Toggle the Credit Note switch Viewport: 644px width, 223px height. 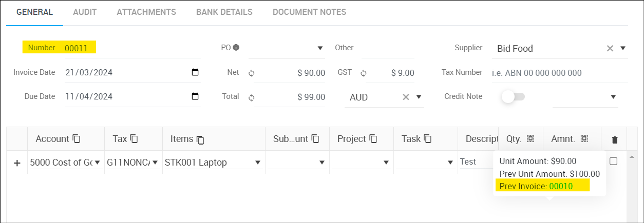[513, 96]
